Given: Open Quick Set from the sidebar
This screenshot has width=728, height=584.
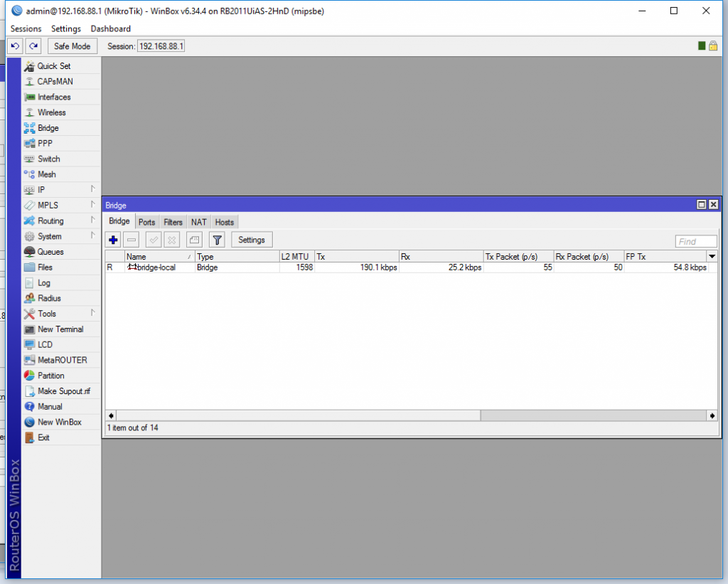Looking at the screenshot, I should coord(61,66).
